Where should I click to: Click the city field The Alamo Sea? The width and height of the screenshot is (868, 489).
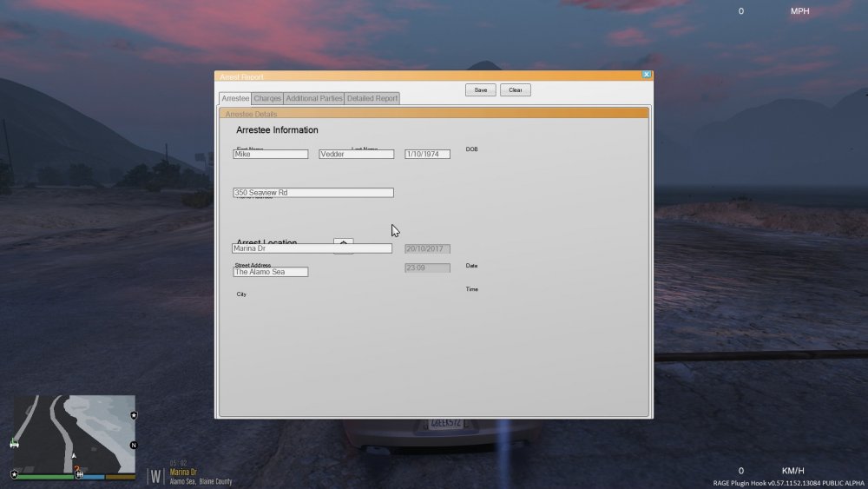pos(270,272)
